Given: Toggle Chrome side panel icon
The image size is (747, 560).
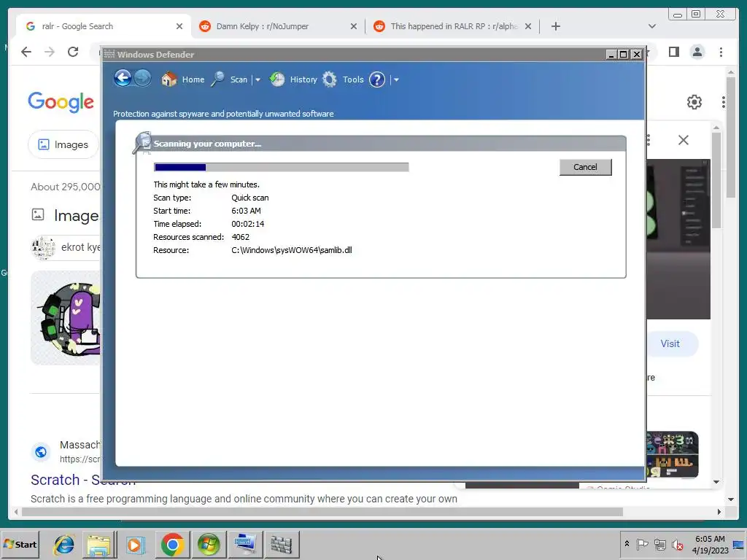Looking at the screenshot, I should [673, 52].
